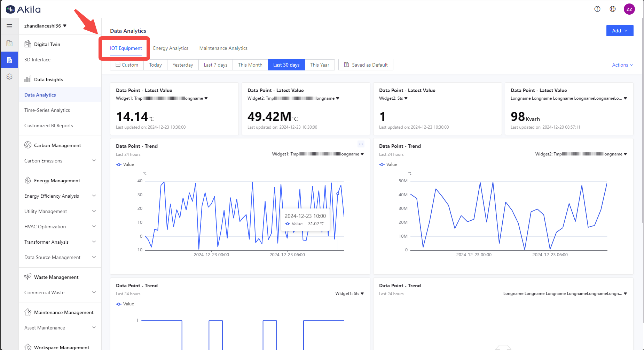Click the Data Insights bar chart icon
The image size is (644, 350).
coord(28,79)
